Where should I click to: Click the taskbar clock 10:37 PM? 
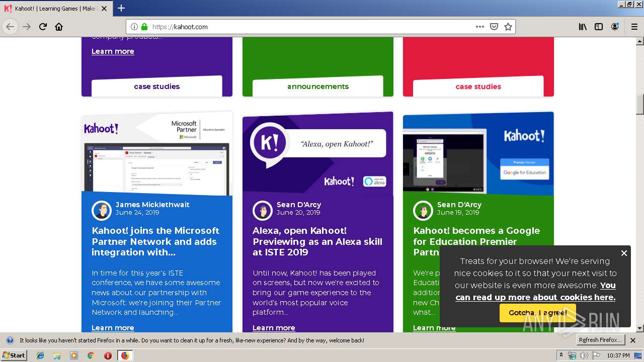tap(618, 355)
